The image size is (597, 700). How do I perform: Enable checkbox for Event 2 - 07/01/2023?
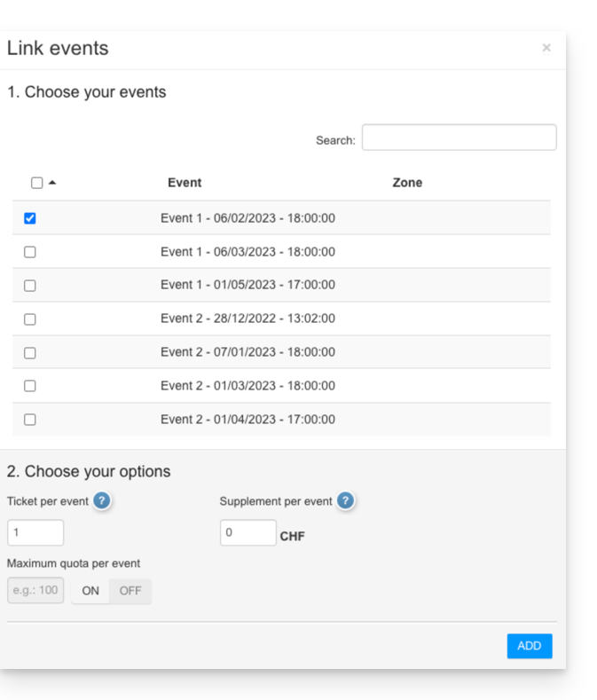point(30,353)
